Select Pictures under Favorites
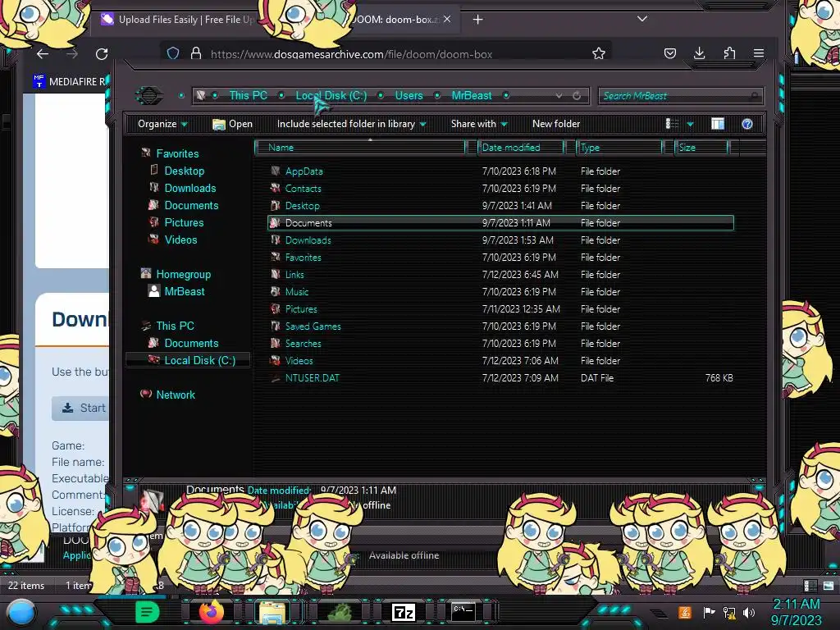The width and height of the screenshot is (840, 630). coord(184,222)
